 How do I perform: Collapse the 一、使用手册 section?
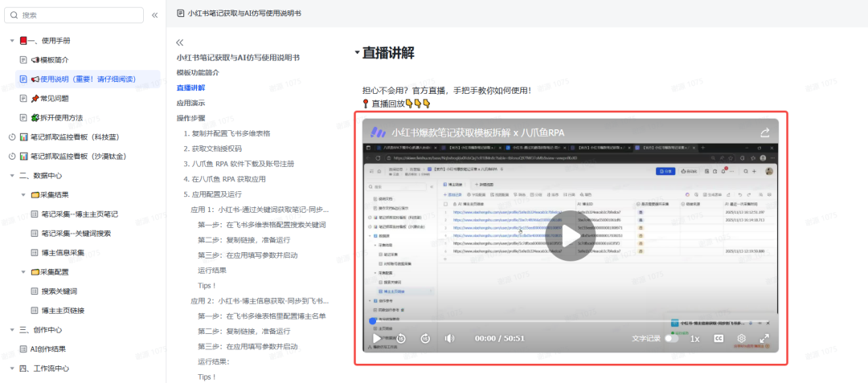[x=12, y=40]
